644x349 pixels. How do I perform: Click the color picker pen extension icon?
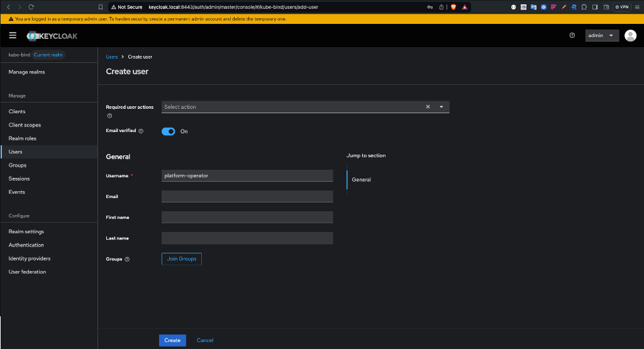[563, 7]
